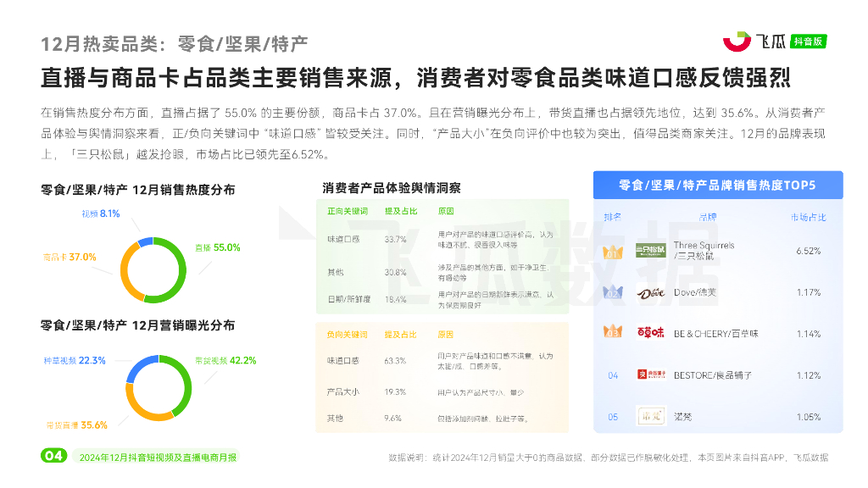Select the 1.05% market share value
Screen dimensions: 868x488
tap(808, 417)
